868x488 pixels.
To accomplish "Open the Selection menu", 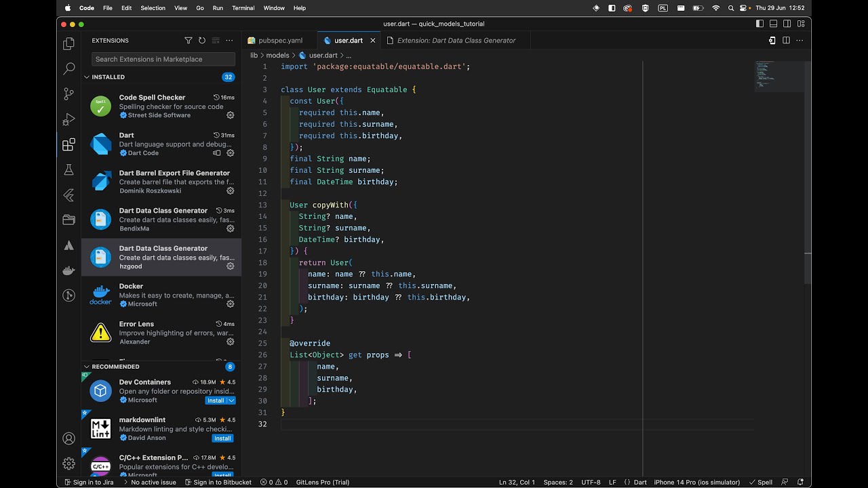I will (x=153, y=8).
